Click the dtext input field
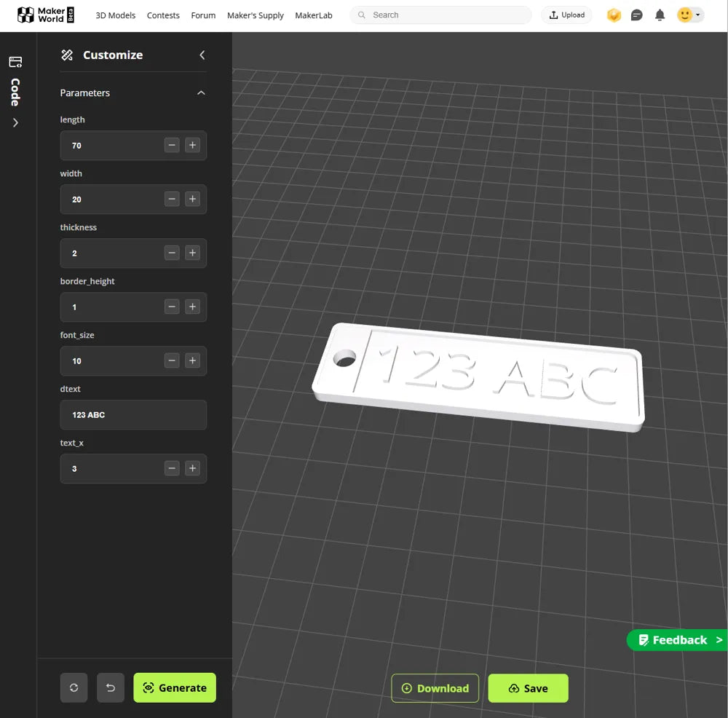 (x=133, y=414)
